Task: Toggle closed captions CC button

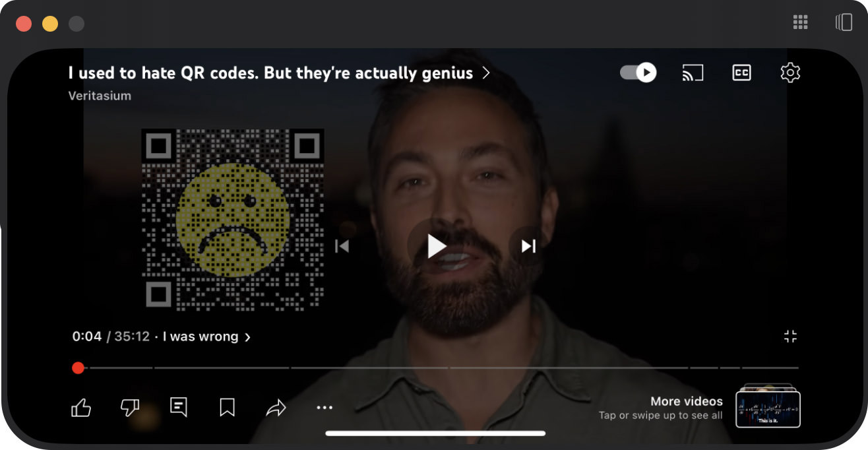Action: 742,73
